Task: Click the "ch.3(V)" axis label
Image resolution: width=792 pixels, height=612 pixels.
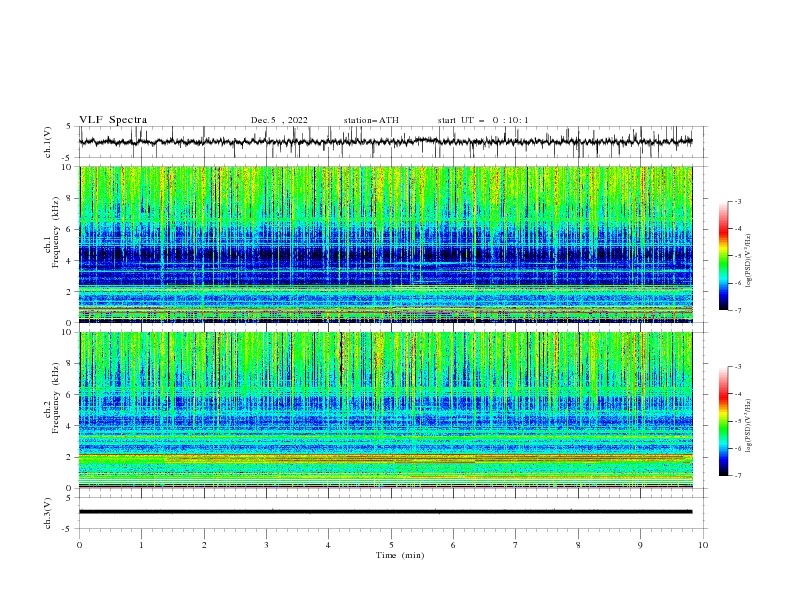Action: coord(48,513)
